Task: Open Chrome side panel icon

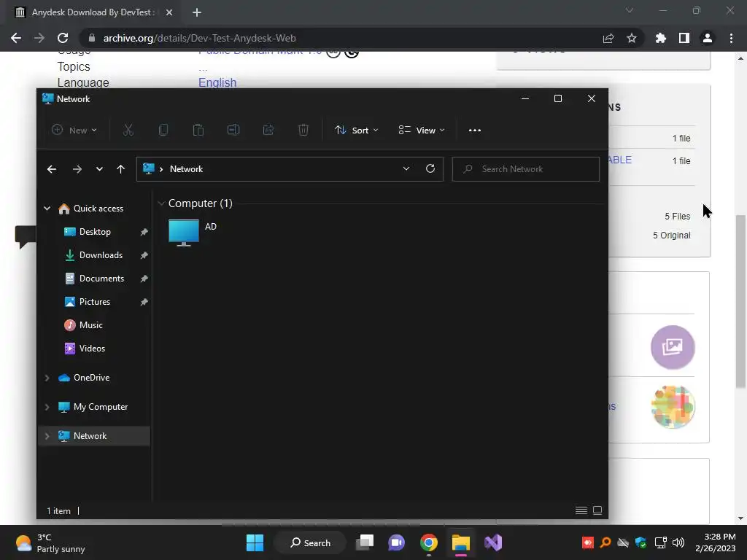Action: 684,38
